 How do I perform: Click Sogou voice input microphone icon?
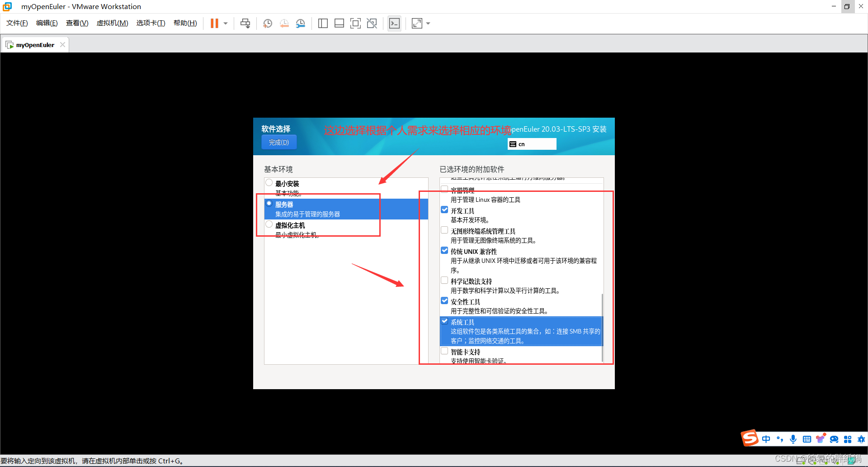[793, 439]
